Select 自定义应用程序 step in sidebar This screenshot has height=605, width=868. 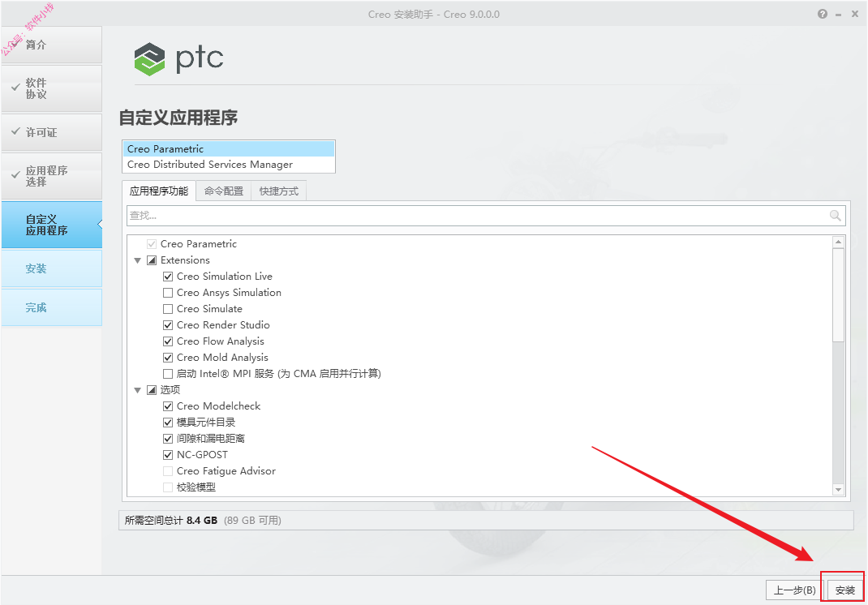pyautogui.click(x=51, y=225)
